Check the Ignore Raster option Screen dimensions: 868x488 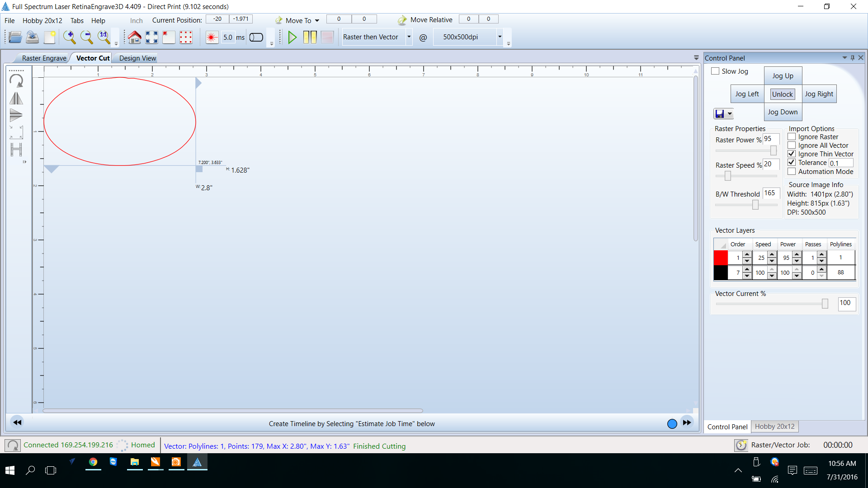[x=792, y=136]
